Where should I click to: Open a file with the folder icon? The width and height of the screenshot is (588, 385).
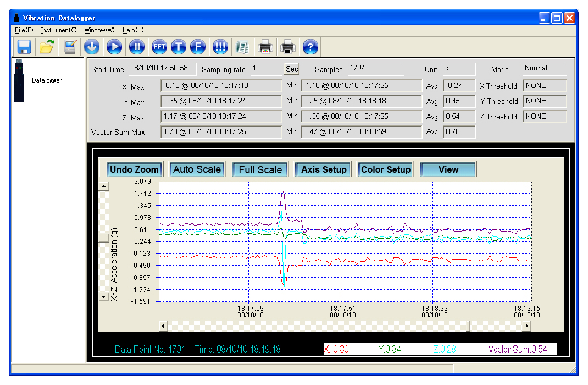pos(47,47)
